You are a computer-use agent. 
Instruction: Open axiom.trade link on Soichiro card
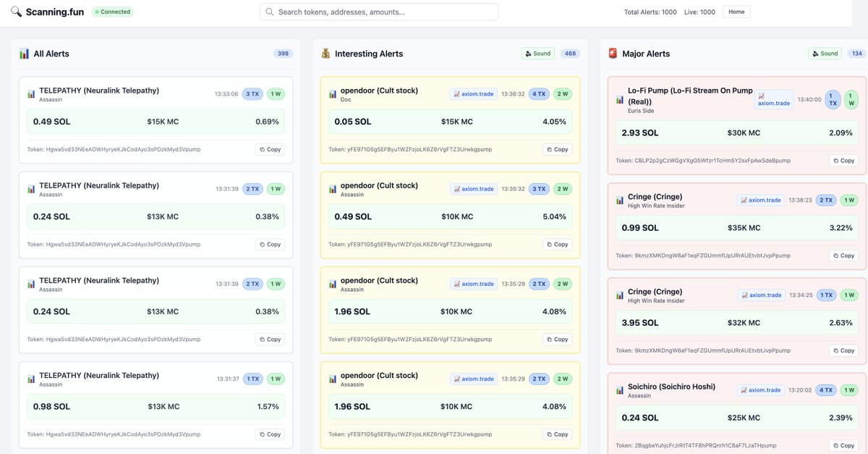point(760,390)
